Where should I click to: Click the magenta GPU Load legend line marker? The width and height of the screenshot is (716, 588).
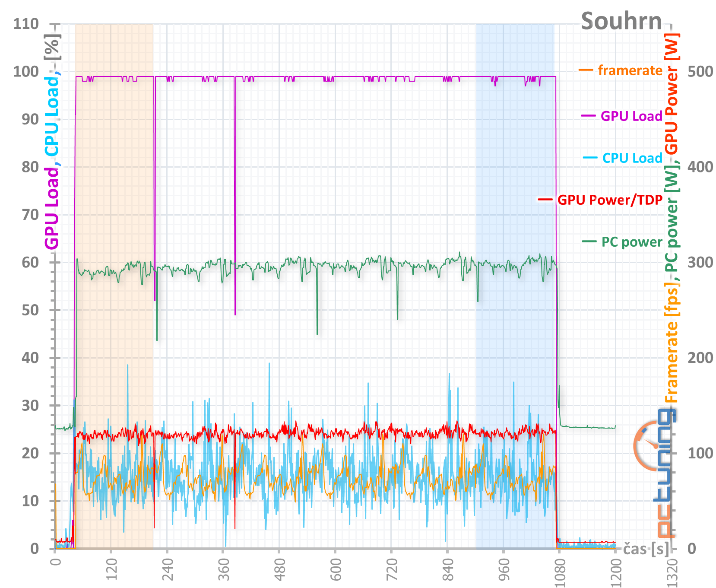click(x=589, y=116)
